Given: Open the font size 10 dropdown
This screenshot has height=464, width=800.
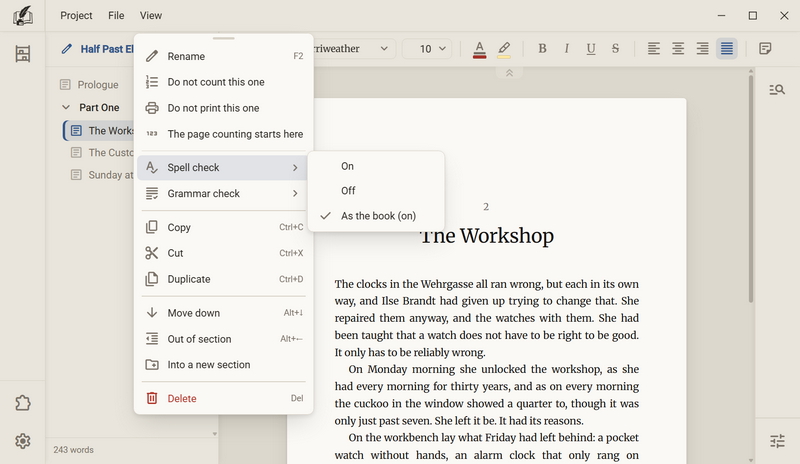Looking at the screenshot, I should point(427,48).
